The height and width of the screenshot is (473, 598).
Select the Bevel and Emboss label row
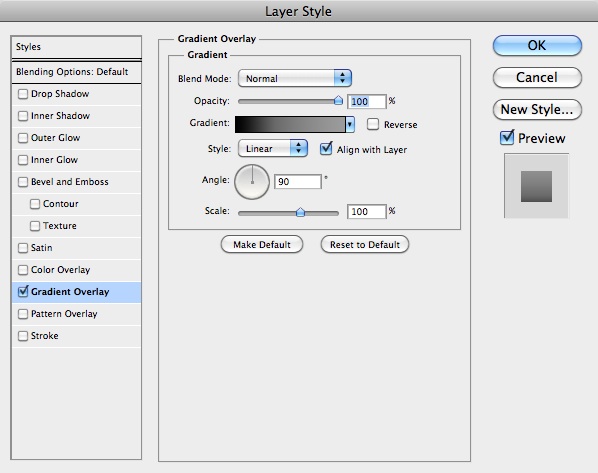point(76,182)
